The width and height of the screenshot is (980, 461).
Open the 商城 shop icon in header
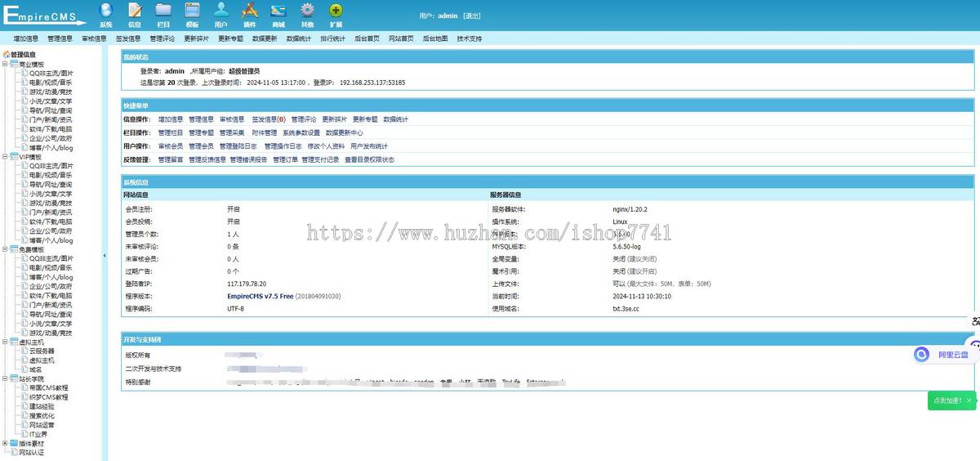[278, 10]
